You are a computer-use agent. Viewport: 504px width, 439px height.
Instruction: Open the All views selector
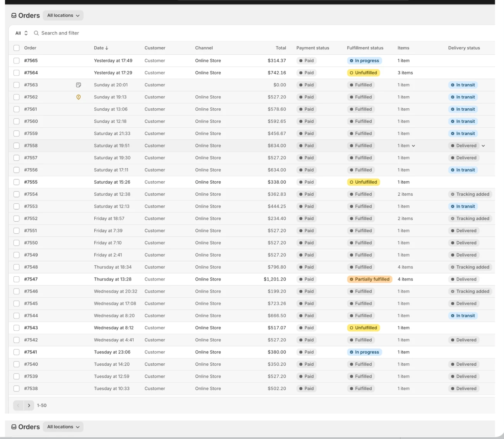(x=21, y=33)
